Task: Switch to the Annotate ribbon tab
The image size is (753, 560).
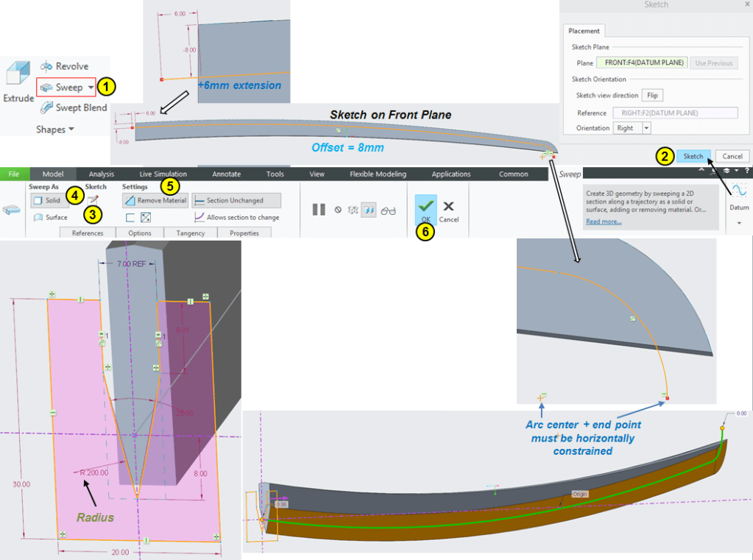Action: (226, 174)
